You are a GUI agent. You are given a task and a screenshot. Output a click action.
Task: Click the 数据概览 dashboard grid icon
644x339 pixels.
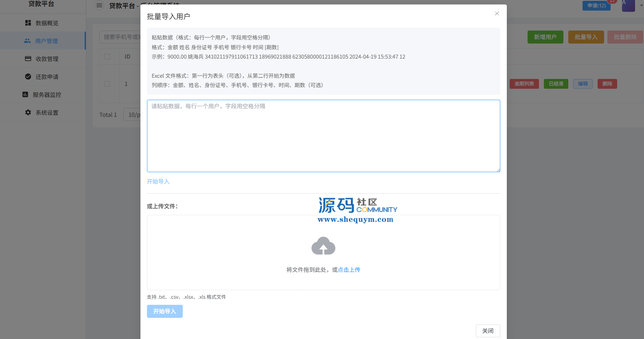tap(28, 23)
